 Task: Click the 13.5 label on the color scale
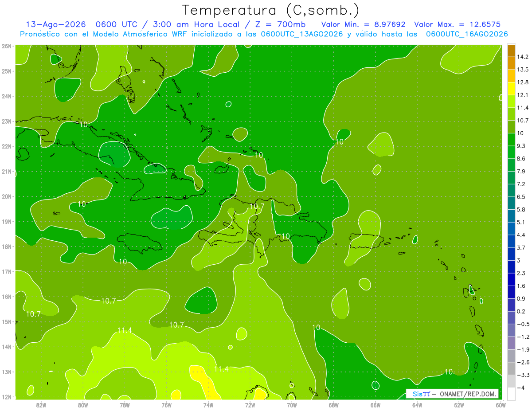[x=522, y=70]
